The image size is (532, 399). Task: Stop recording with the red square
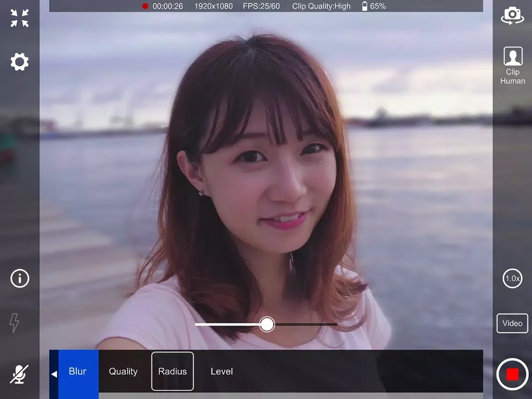512,374
